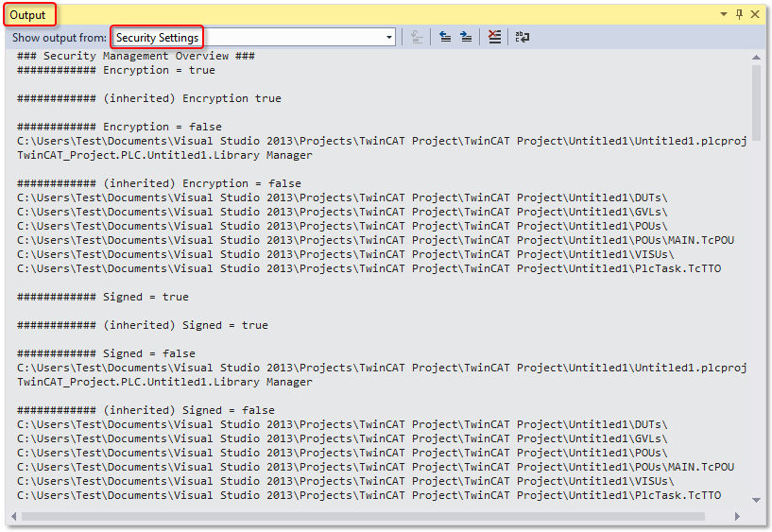The width and height of the screenshot is (772, 532).
Task: Click the Library Manager line under 'Signed = false'
Action: 164,383
